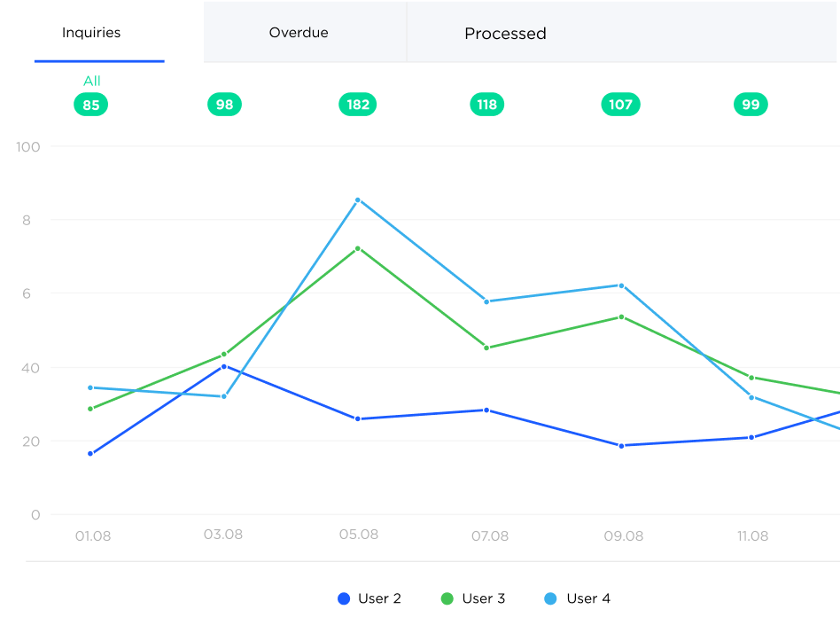The image size is (840, 633).
Task: Open the Processed tab
Action: (505, 33)
